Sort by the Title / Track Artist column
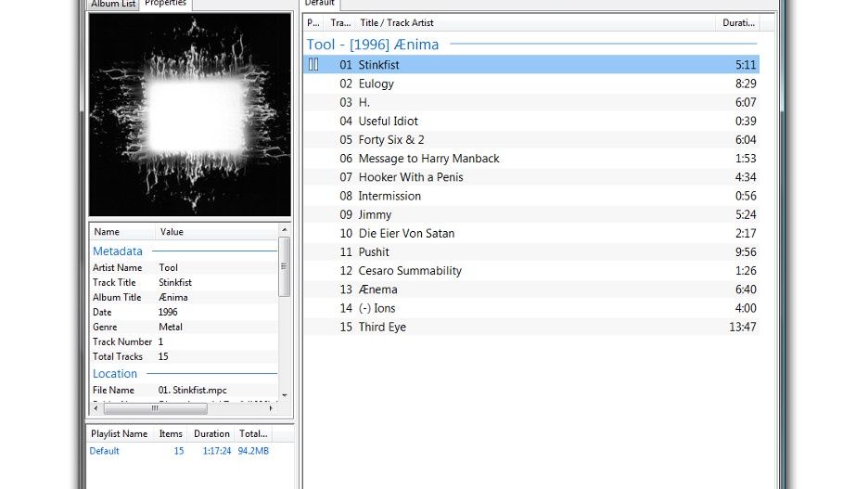Screen dimensions: 868x489 point(396,22)
